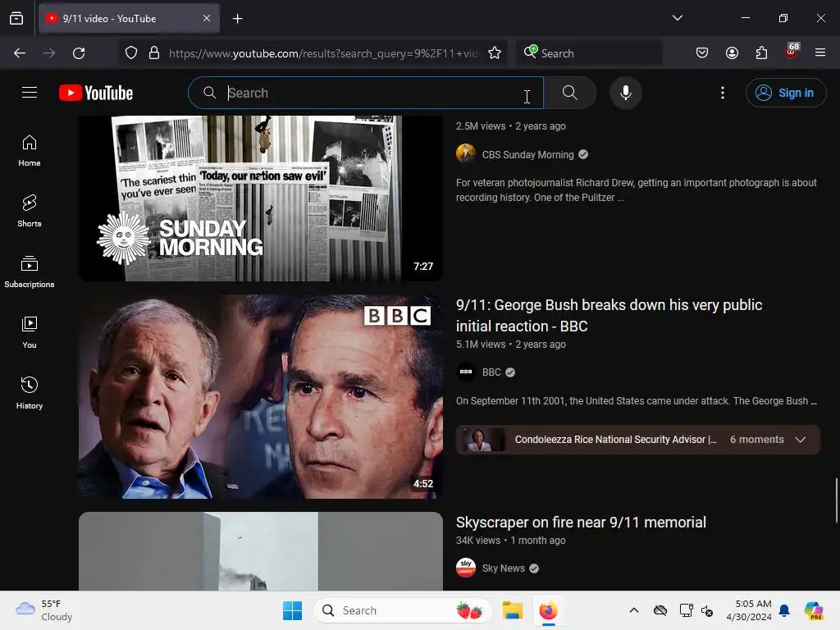Image resolution: width=840 pixels, height=630 pixels.
Task: Click the CBS Sunday Morning channel avatar
Action: pyautogui.click(x=466, y=153)
